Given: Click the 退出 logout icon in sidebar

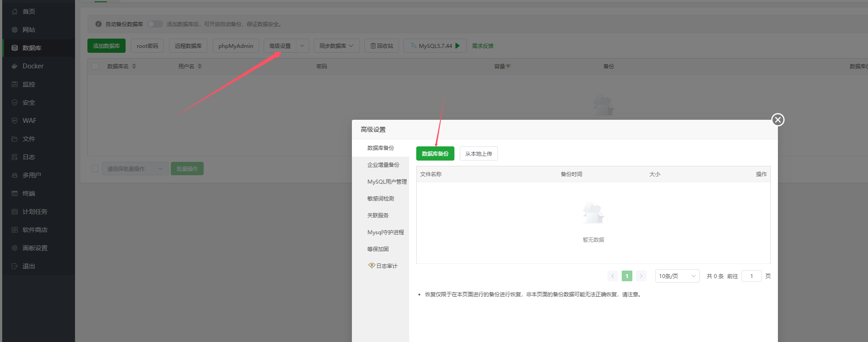Looking at the screenshot, I should pos(15,266).
